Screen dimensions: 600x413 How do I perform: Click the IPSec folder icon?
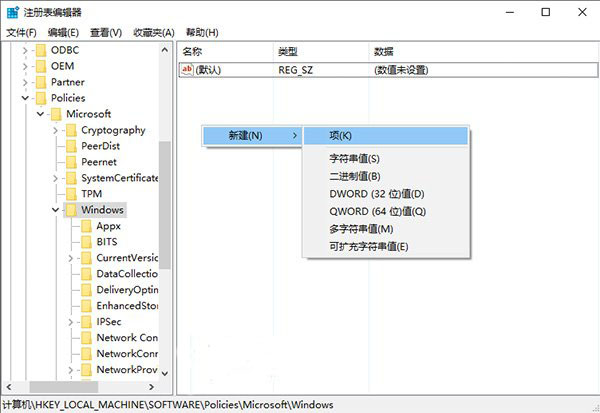coord(86,322)
